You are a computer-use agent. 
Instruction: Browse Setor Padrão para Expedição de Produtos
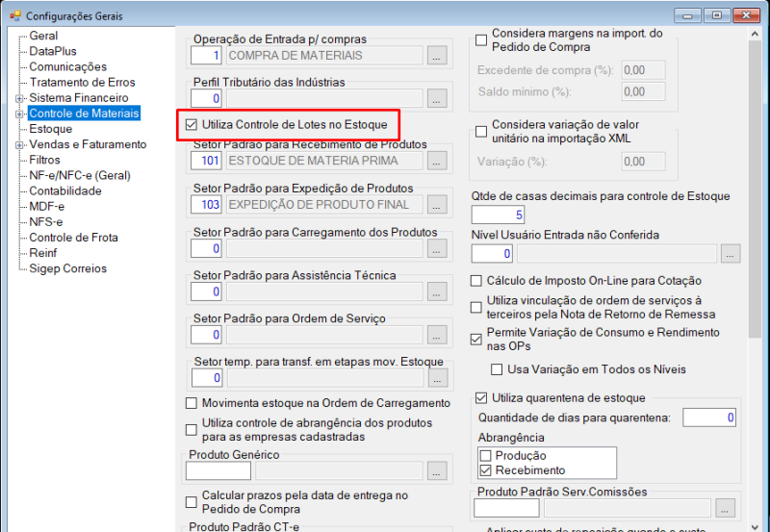click(x=437, y=205)
